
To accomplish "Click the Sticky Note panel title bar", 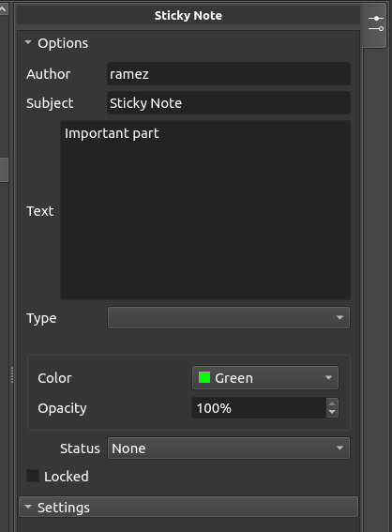I will tap(188, 16).
